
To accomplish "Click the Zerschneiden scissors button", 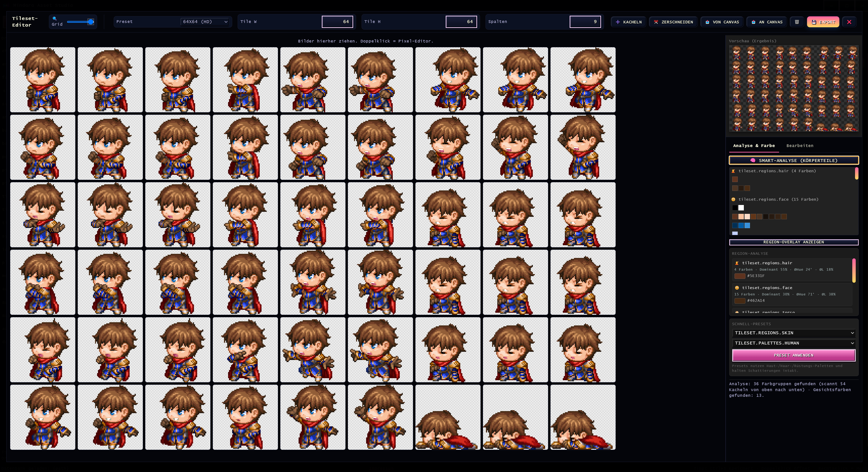I will [x=673, y=22].
